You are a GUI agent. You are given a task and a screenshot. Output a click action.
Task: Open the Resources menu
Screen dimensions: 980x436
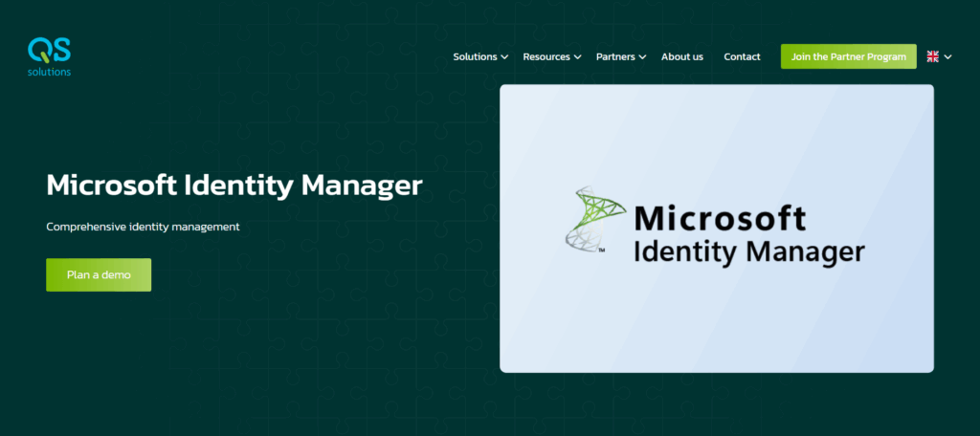[546, 56]
